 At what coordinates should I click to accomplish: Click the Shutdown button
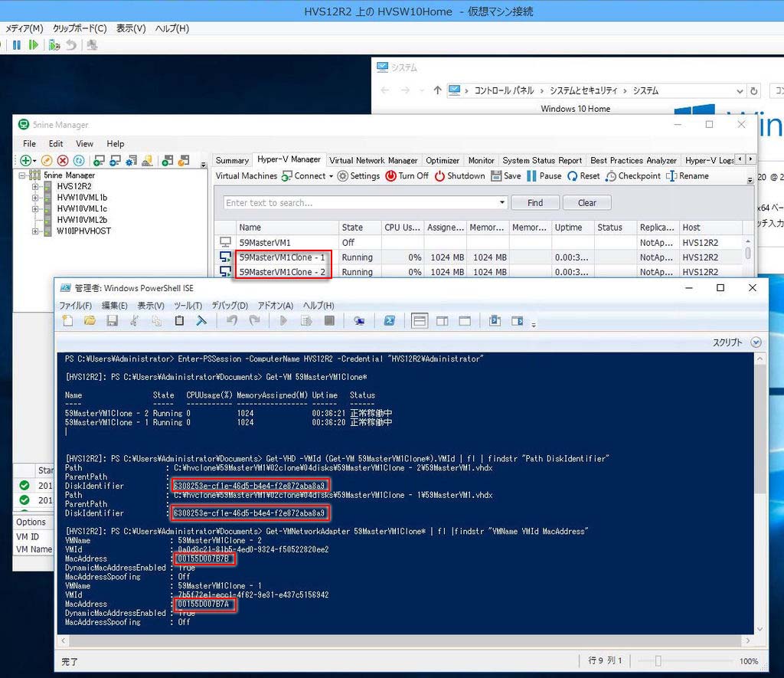pyautogui.click(x=459, y=176)
